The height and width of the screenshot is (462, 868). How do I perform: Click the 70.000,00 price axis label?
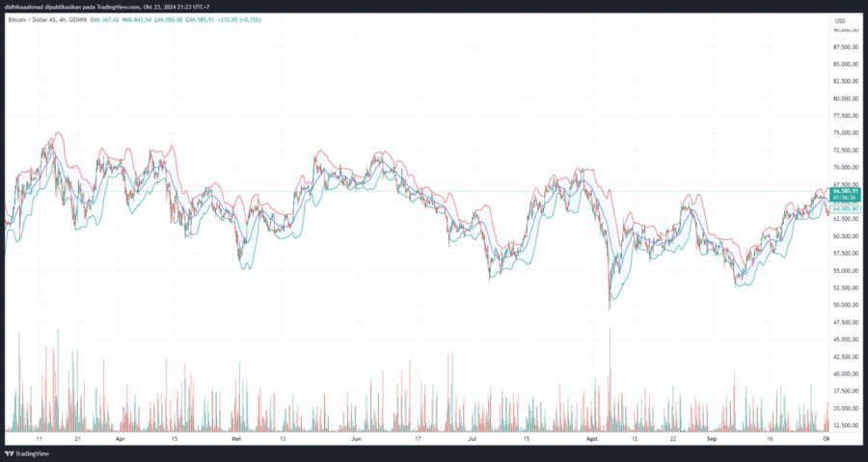(846, 167)
